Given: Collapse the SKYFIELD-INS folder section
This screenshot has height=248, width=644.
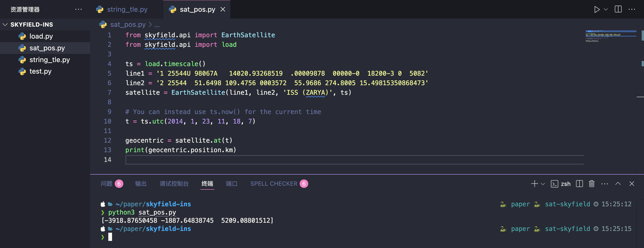Looking at the screenshot, I should [5, 25].
